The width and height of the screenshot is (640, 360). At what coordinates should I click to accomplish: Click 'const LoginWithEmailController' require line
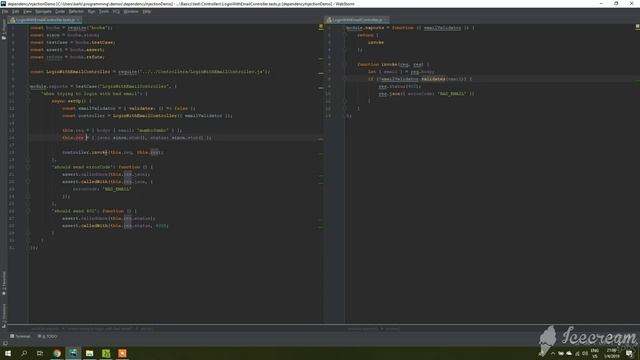150,72
